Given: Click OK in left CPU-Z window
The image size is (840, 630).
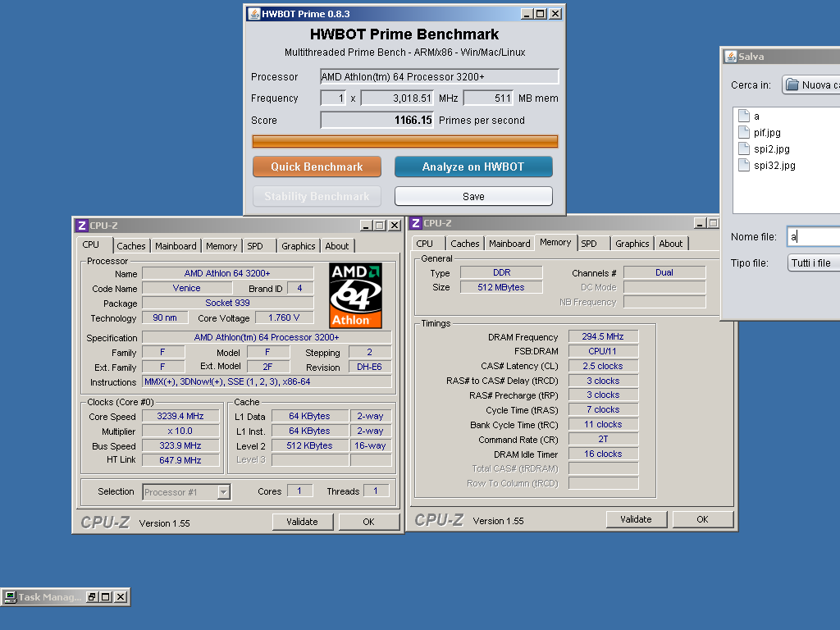Looking at the screenshot, I should click(368, 522).
